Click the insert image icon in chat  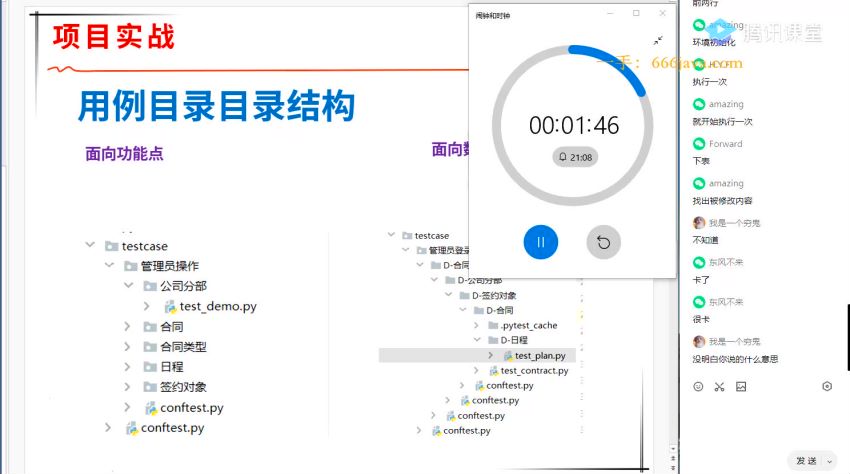741,386
